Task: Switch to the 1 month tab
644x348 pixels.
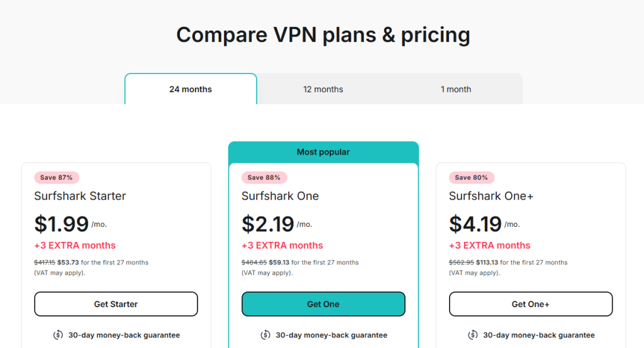Action: tap(456, 89)
